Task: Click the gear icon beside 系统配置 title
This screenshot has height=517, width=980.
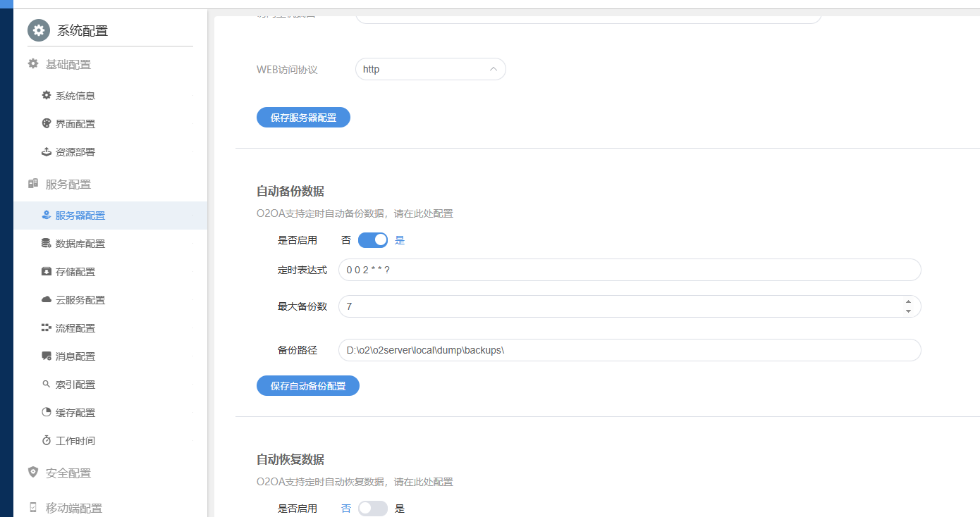Action: point(39,30)
